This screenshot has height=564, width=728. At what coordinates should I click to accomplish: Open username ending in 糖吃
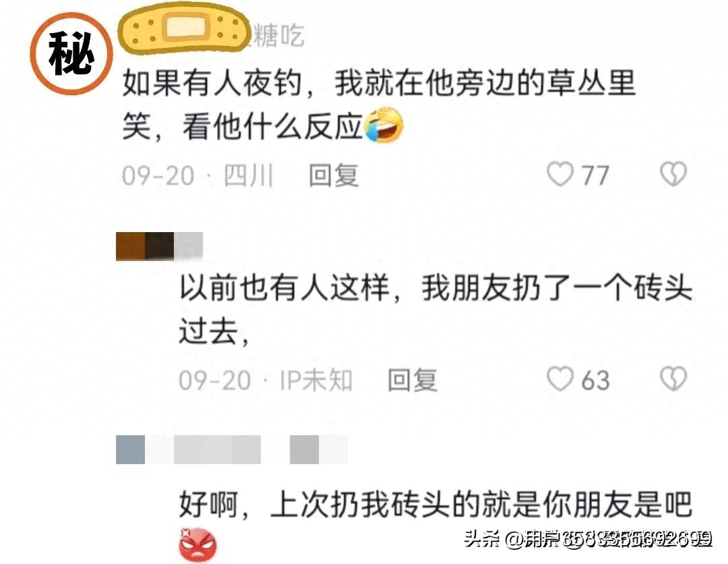tap(278, 36)
